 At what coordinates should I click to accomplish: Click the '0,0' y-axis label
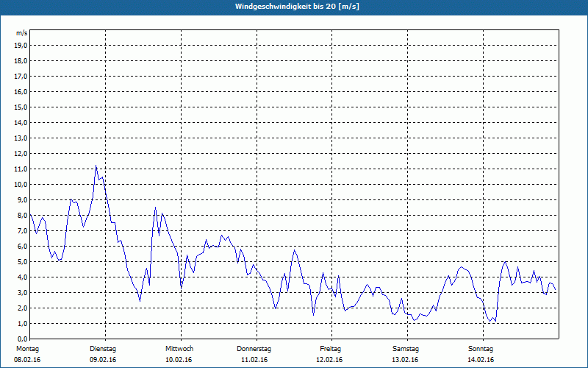[x=22, y=339]
